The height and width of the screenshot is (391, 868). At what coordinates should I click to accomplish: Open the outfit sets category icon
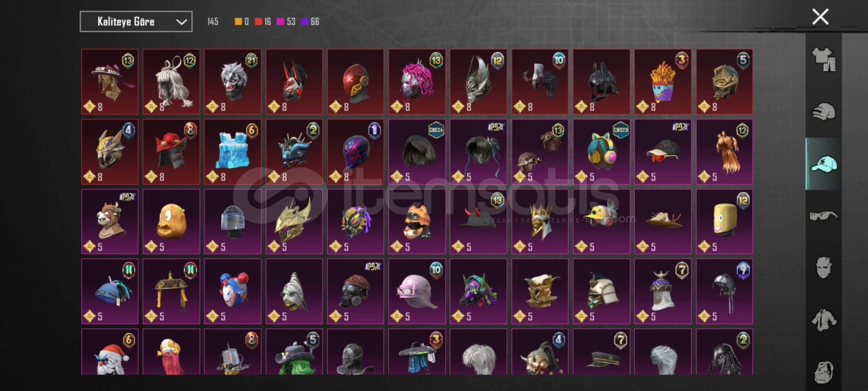[824, 59]
